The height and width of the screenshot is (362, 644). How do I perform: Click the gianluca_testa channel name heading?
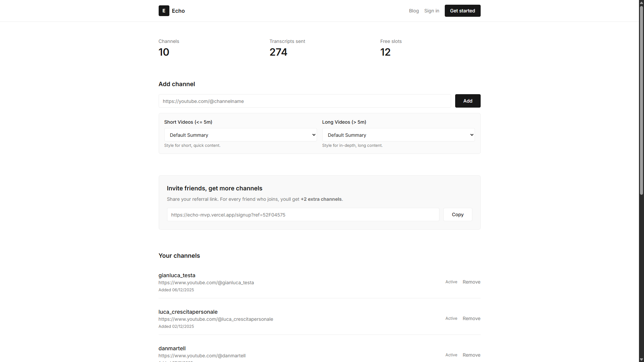click(x=177, y=275)
